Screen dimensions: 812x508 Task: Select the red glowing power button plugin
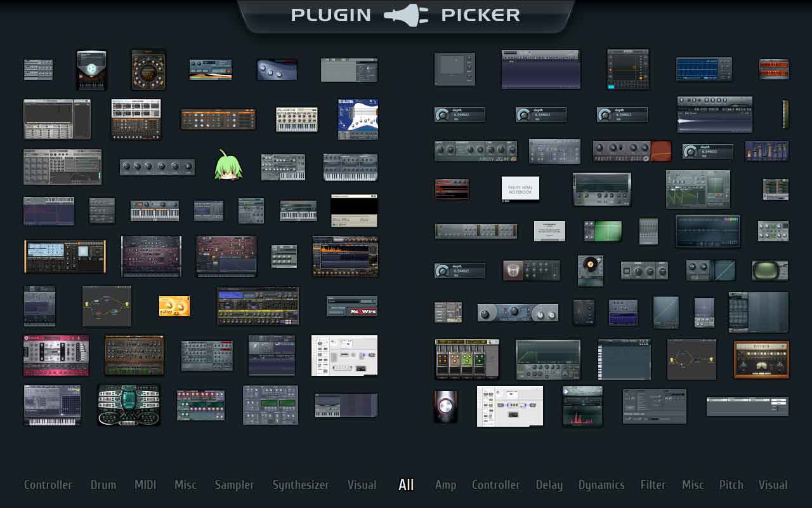(x=445, y=406)
